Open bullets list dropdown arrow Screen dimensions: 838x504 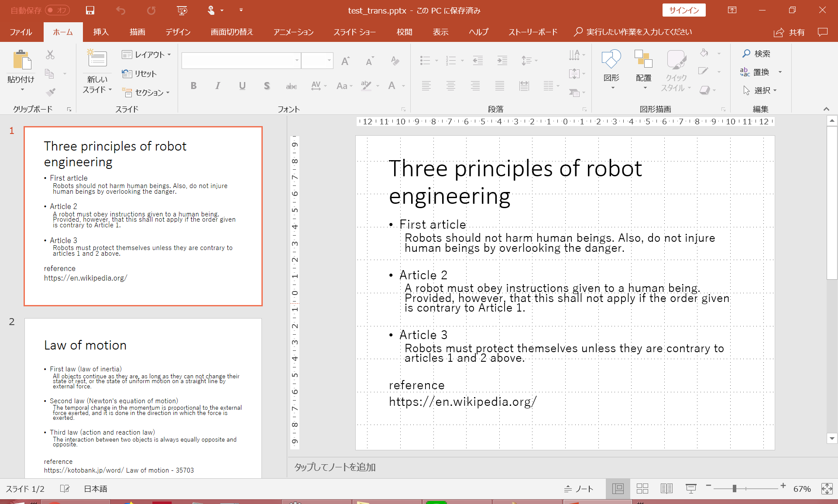point(436,61)
